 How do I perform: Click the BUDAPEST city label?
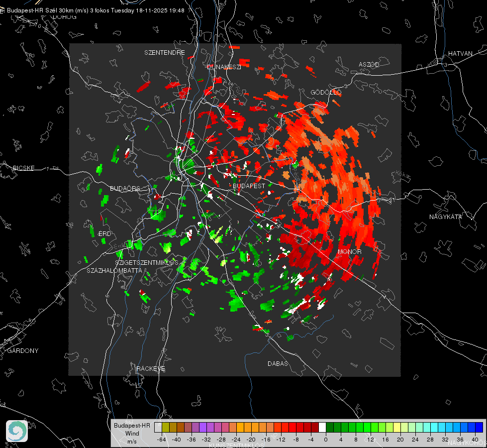tap(249, 186)
